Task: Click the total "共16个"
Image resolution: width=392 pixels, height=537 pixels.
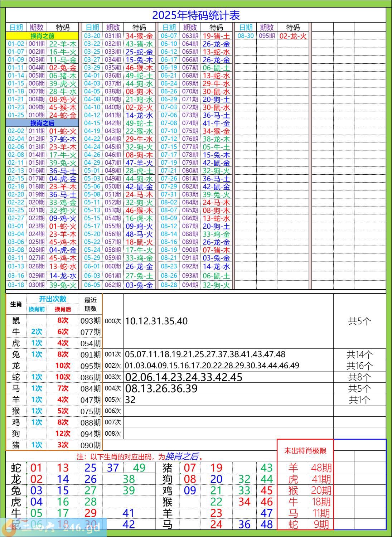Action: click(x=360, y=366)
